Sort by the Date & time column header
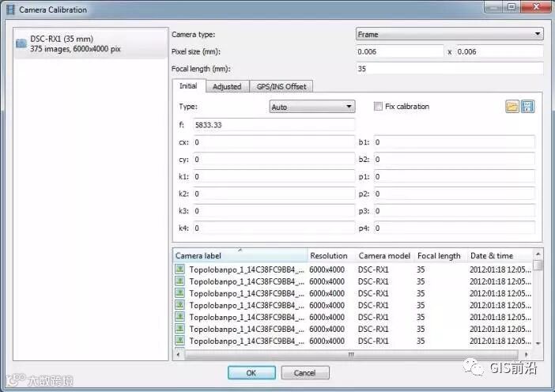The image size is (555, 392). pyautogui.click(x=500, y=255)
